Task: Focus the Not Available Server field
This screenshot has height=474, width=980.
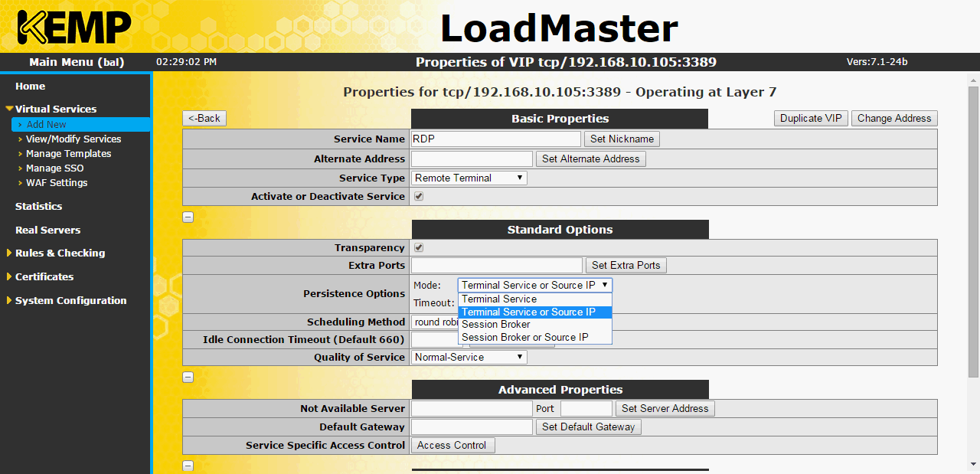Action: 472,409
